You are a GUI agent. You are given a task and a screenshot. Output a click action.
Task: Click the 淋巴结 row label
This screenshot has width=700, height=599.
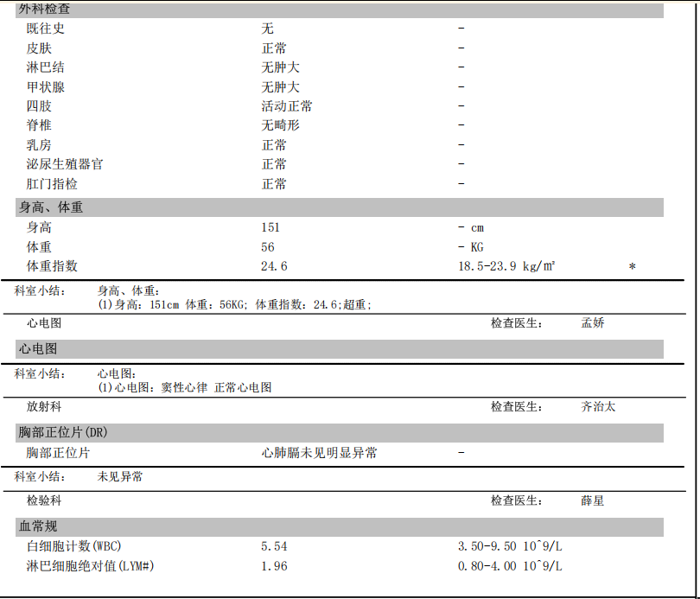(x=45, y=67)
